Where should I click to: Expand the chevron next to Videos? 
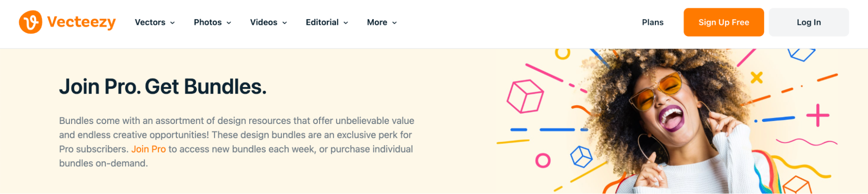click(285, 23)
